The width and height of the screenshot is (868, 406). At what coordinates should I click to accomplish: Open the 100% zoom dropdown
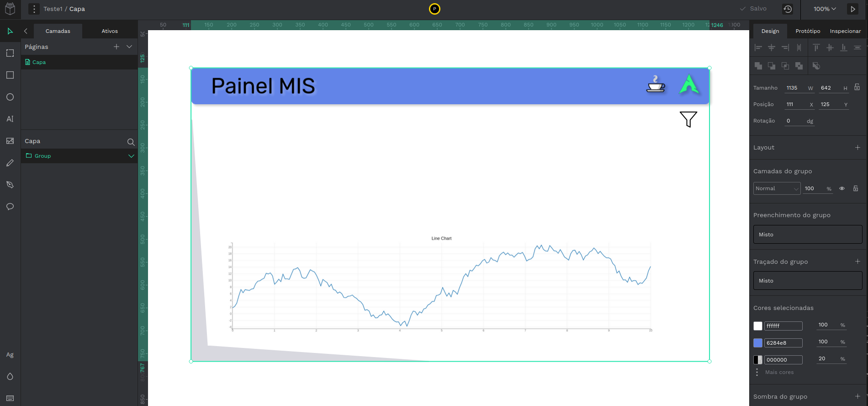coord(825,9)
